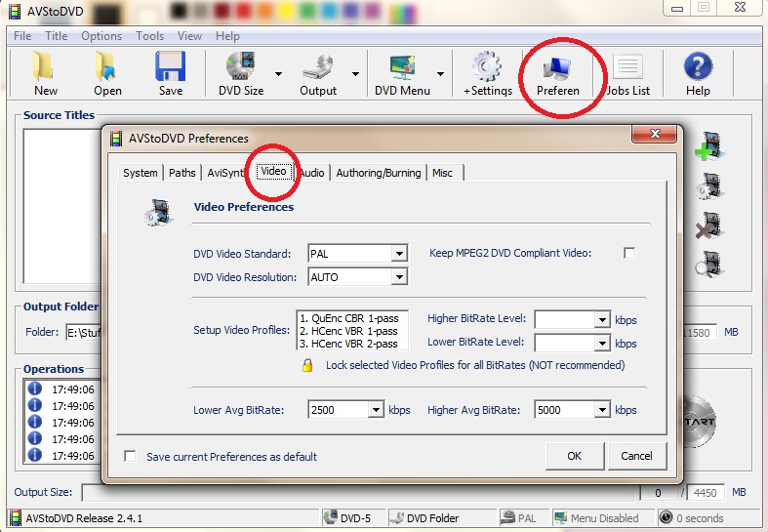
Task: Click the DVD-5 status bar icon
Action: pos(331,517)
